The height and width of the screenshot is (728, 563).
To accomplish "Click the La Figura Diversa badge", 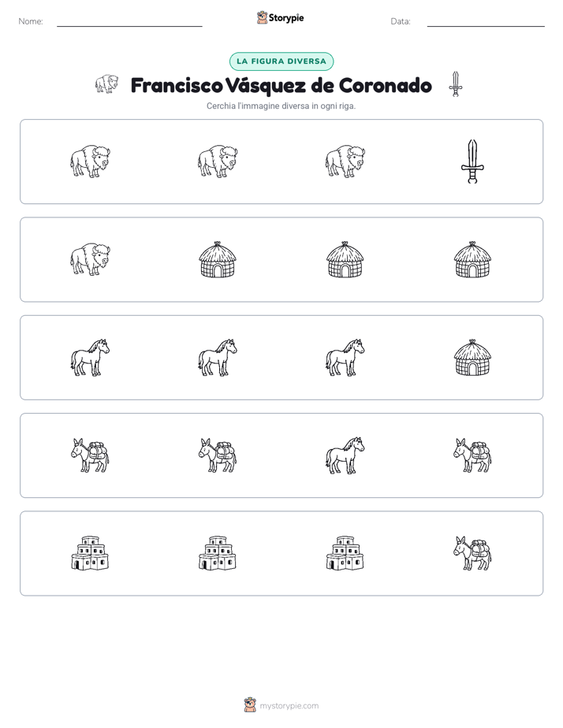I will point(281,61).
